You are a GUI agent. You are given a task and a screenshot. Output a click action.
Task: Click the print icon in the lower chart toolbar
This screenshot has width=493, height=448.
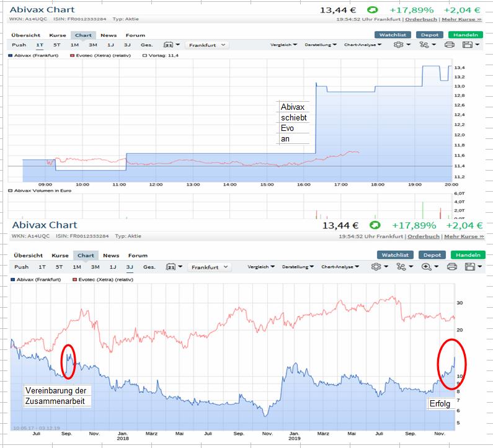pyautogui.click(x=452, y=267)
